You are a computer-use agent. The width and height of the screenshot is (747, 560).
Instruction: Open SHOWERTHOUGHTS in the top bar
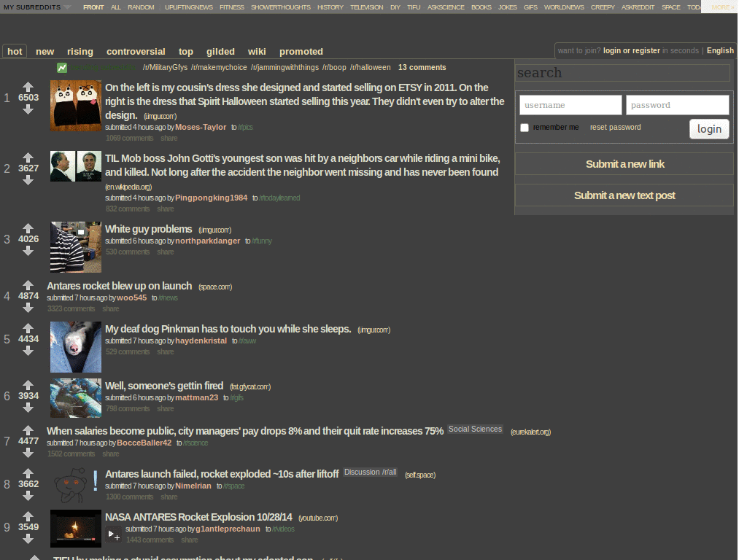(x=281, y=7)
